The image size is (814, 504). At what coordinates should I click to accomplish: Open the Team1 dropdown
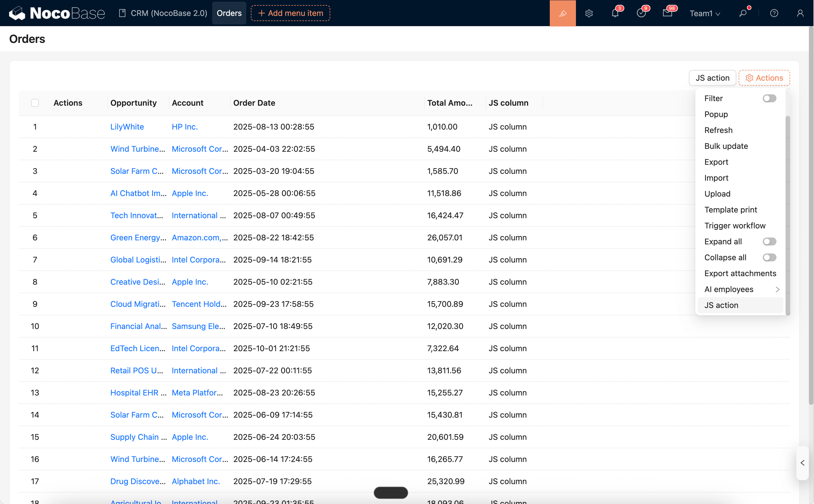[x=704, y=13]
